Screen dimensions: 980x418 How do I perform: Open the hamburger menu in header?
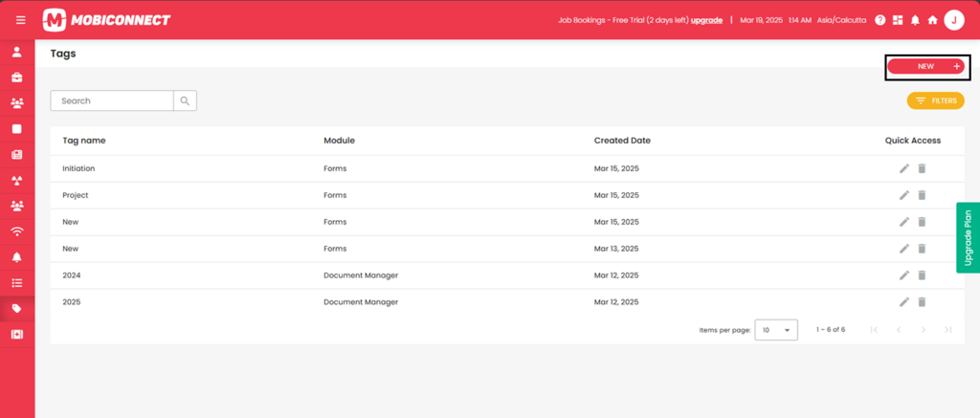pyautogui.click(x=21, y=20)
